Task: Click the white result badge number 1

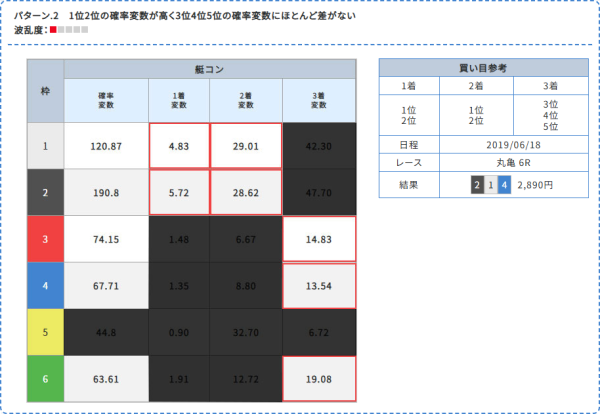Action: pyautogui.click(x=490, y=185)
